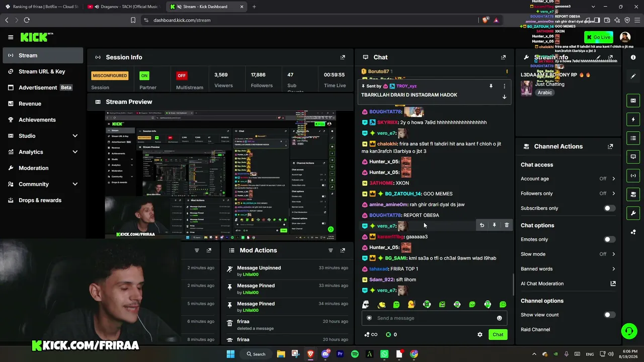The image size is (644, 362).
Task: Open Drops & rewards page
Action: tap(42, 200)
